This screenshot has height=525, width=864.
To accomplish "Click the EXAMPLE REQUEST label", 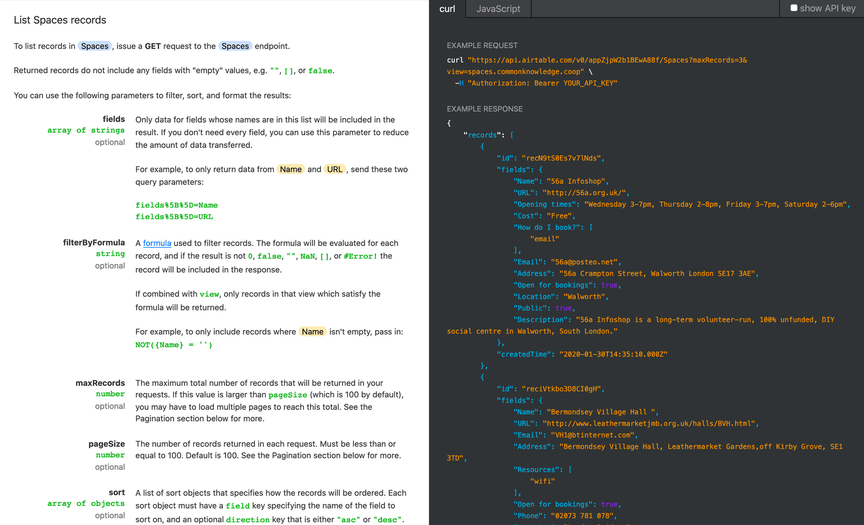I will [482, 45].
